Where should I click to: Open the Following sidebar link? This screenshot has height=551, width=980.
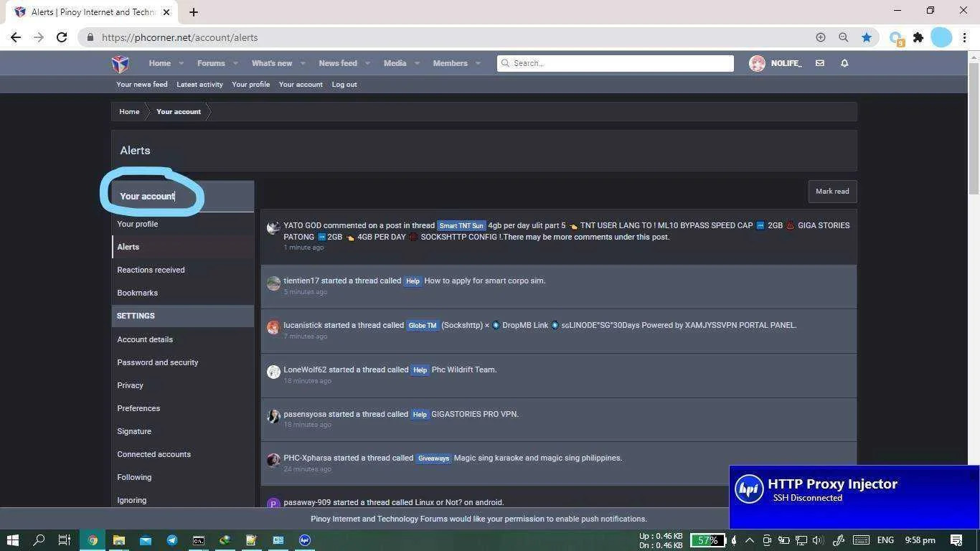[x=134, y=477]
